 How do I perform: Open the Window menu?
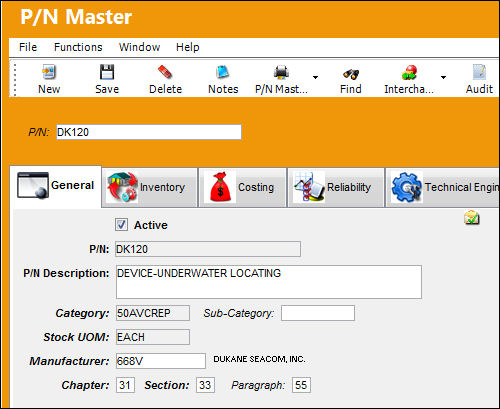point(139,47)
